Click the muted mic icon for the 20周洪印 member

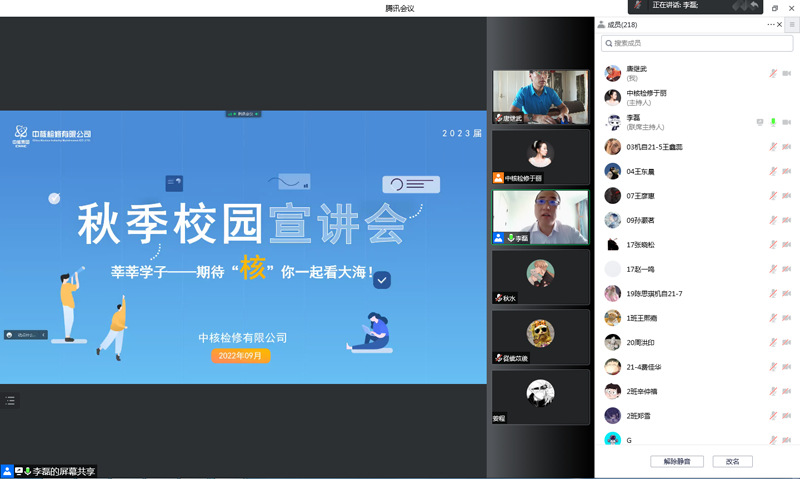[773, 342]
